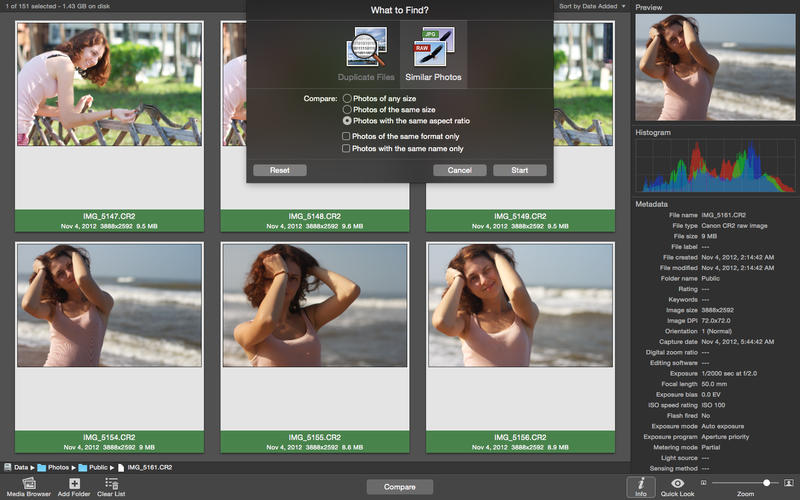Screen dimensions: 800x500
Task: Click the small thumbnail zoom icon
Action: [703, 483]
